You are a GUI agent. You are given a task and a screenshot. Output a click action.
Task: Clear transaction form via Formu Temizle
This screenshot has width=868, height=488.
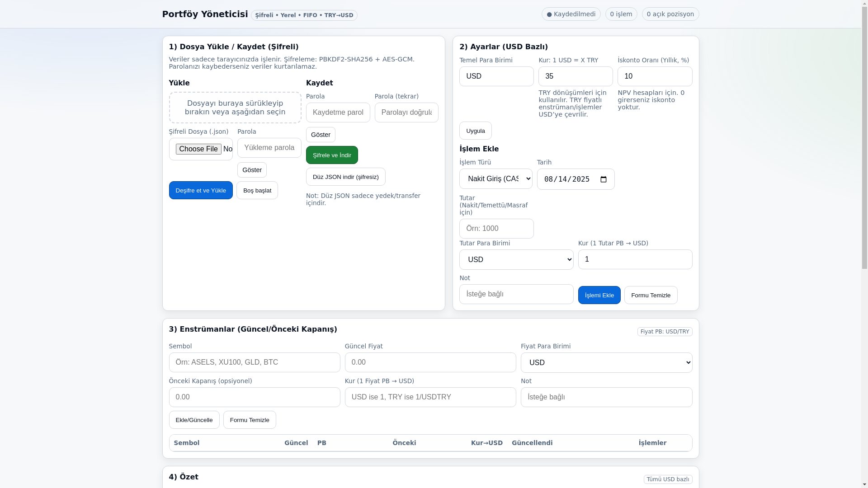point(651,295)
